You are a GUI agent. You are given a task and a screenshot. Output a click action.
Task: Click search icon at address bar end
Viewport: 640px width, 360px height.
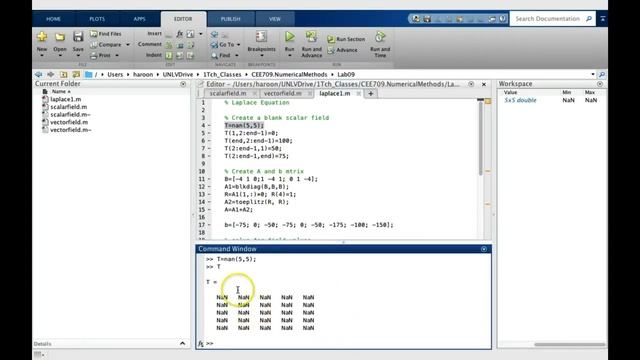point(602,74)
